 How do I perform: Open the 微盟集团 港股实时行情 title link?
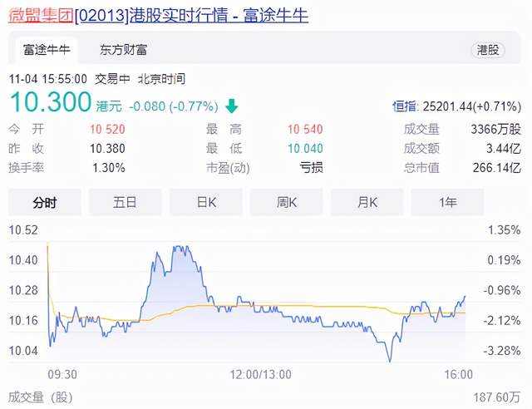(x=158, y=16)
